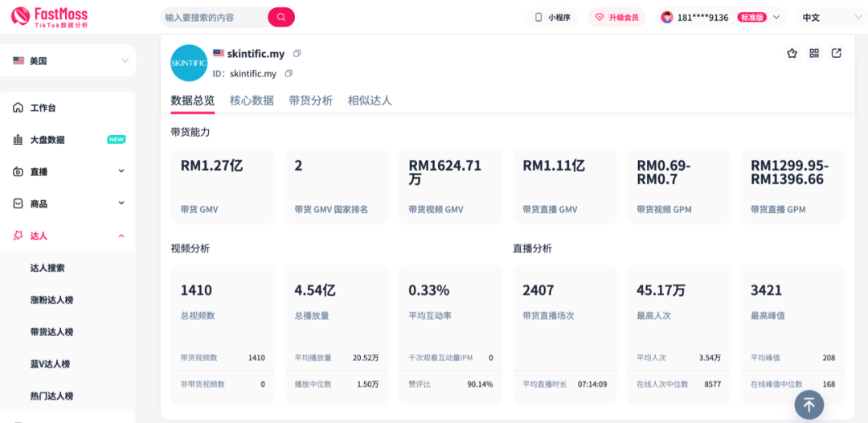Click the 标准版 plan badge
The height and width of the screenshot is (423, 868).
pyautogui.click(x=751, y=17)
